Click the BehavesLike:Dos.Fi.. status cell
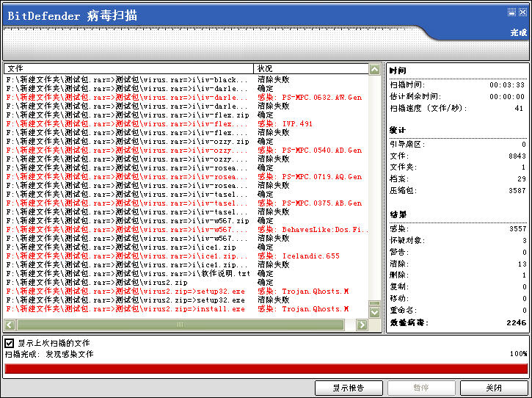Image resolution: width=532 pixels, height=398 pixels. point(313,230)
